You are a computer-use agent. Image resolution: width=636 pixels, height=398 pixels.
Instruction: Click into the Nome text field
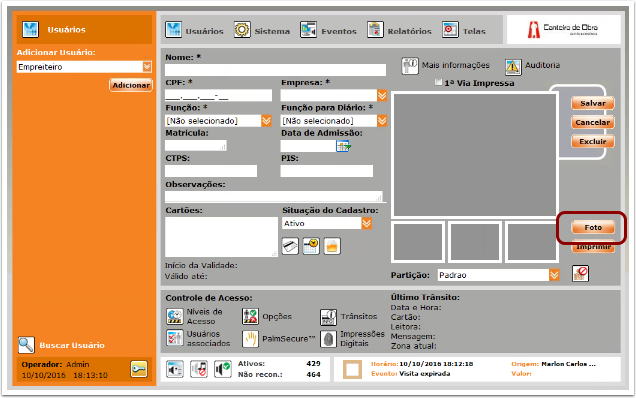(275, 70)
